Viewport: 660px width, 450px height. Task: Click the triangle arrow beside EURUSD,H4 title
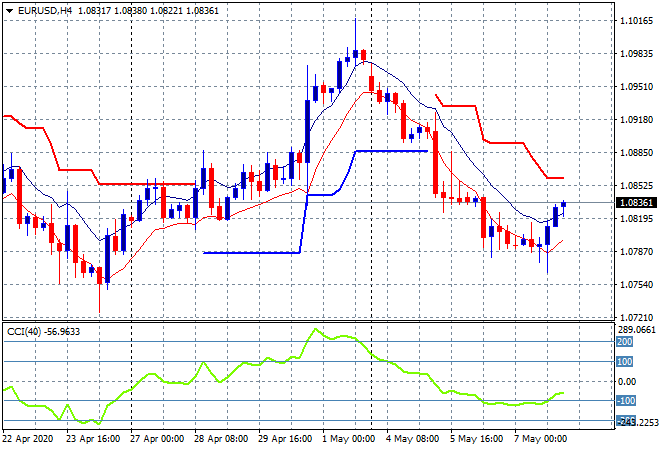(9, 8)
